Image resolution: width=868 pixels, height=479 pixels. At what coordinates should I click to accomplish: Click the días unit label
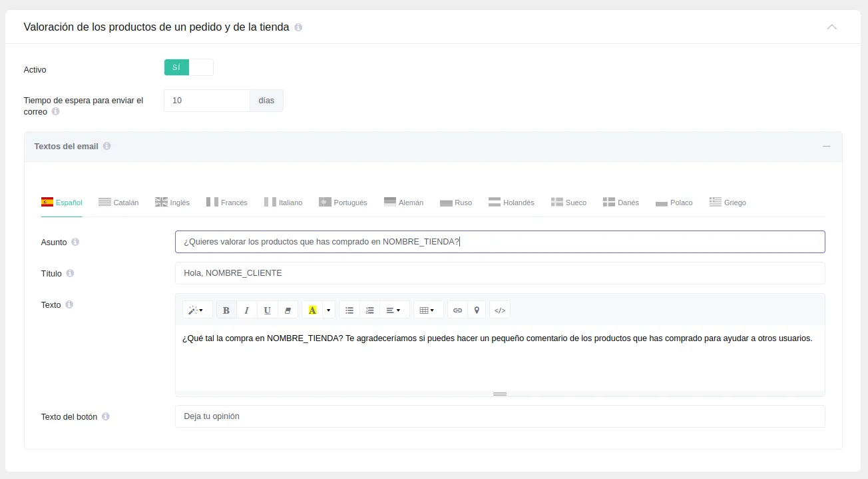coord(266,101)
